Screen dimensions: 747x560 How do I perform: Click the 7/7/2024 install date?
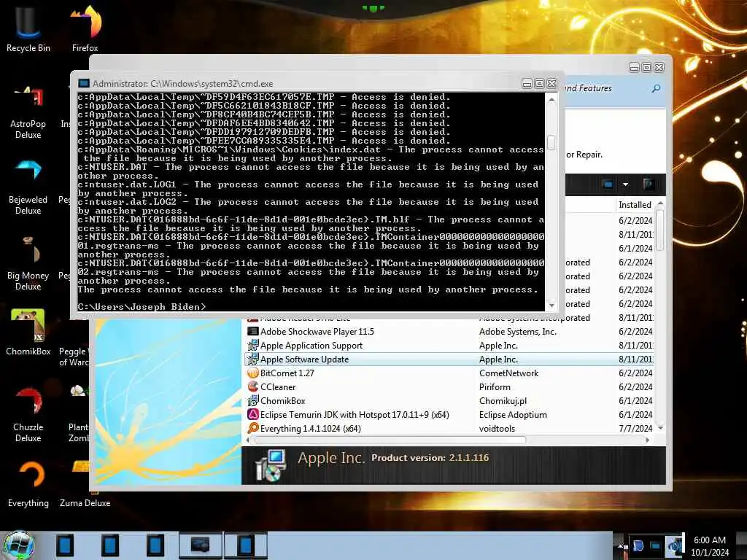coord(635,428)
